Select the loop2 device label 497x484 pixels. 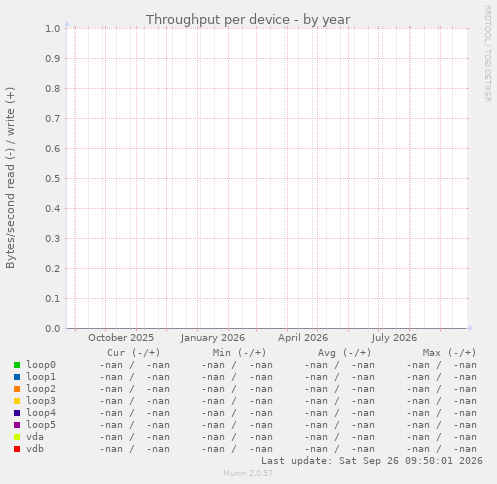click(x=41, y=389)
